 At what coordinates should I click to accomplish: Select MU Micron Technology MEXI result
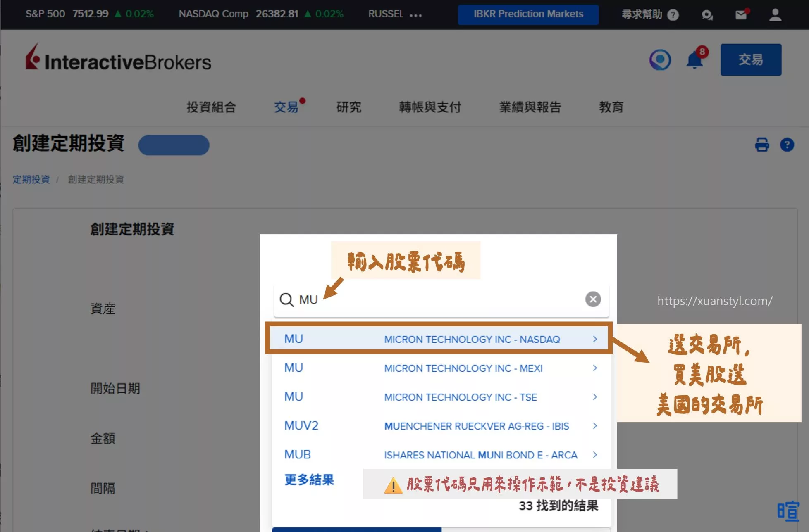(441, 368)
